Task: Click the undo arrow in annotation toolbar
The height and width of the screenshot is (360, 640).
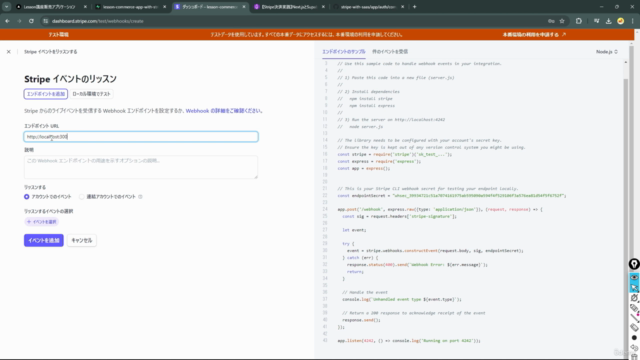Action: pyautogui.click(x=634, y=347)
